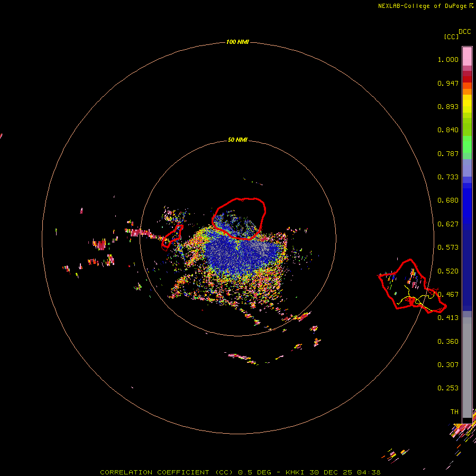
Task: Click the 0.413 color scale label
Action: [x=448, y=318]
